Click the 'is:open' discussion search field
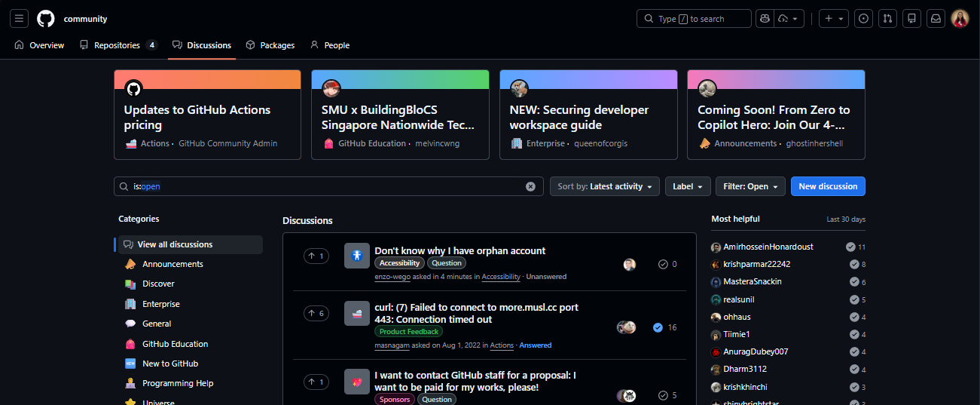 pyautogui.click(x=328, y=186)
